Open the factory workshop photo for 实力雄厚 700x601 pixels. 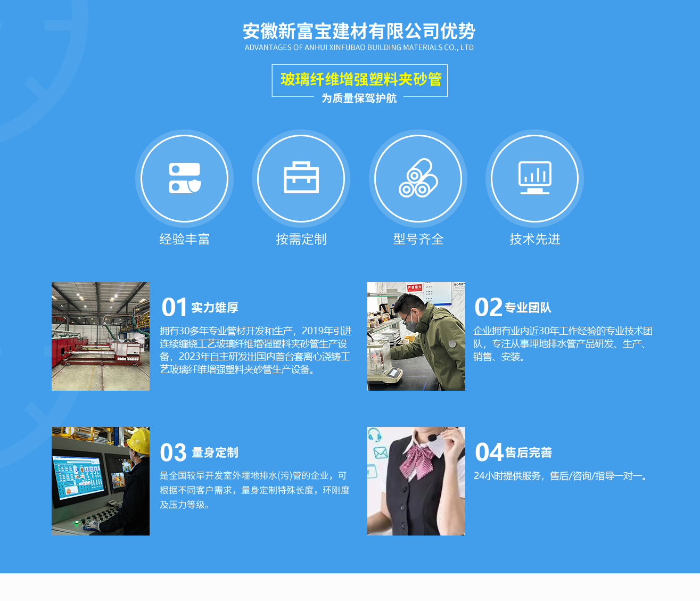(x=101, y=336)
